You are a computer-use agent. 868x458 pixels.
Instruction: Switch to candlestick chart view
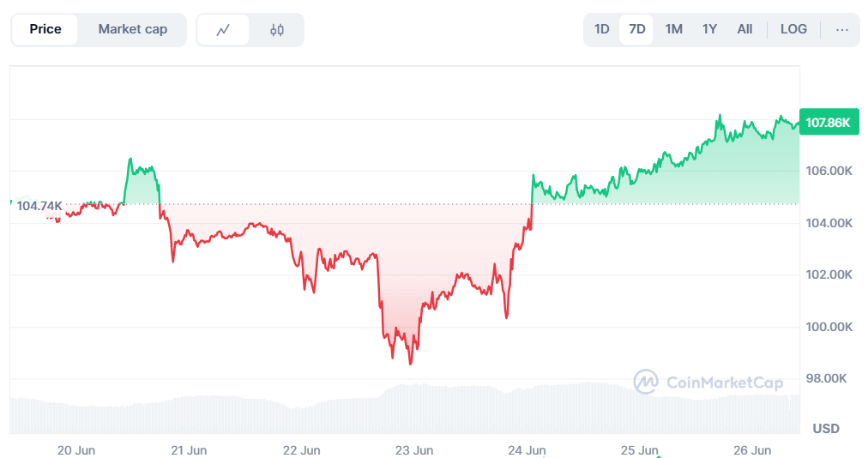[276, 29]
